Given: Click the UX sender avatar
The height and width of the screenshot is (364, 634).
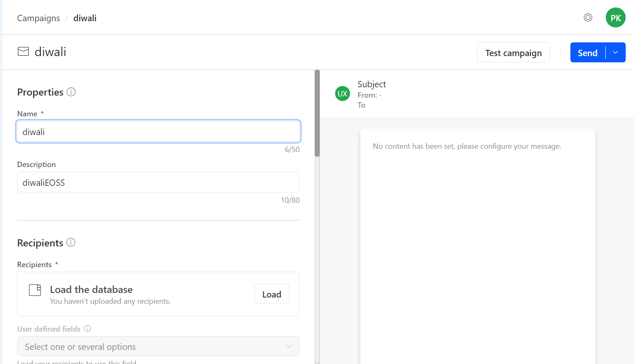Looking at the screenshot, I should (x=343, y=93).
